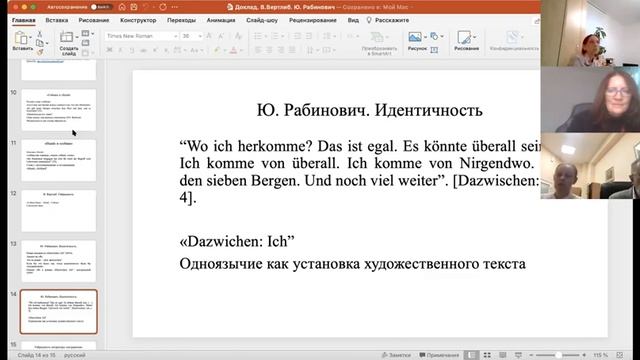Click Fit slide to window icon
This screenshot has width=640, height=360.
(620, 355)
